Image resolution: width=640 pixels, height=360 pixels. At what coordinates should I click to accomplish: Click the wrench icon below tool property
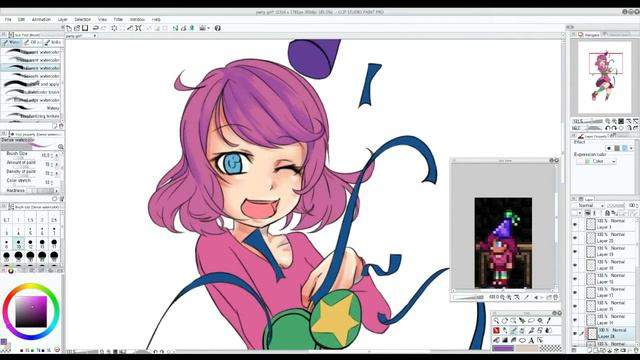point(62,199)
